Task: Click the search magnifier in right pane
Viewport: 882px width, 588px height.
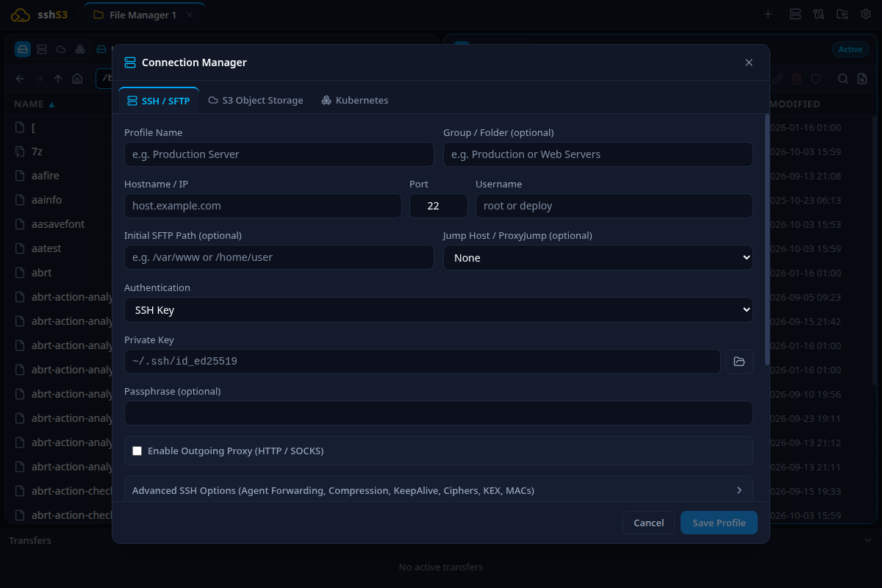Action: (x=844, y=79)
